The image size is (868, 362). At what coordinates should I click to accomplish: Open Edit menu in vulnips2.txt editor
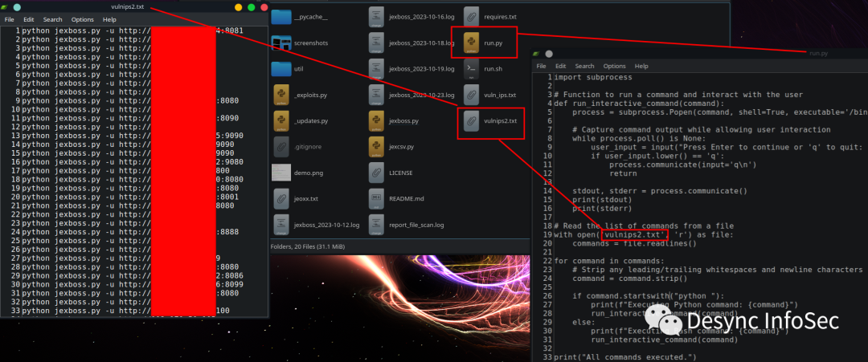[x=29, y=19]
